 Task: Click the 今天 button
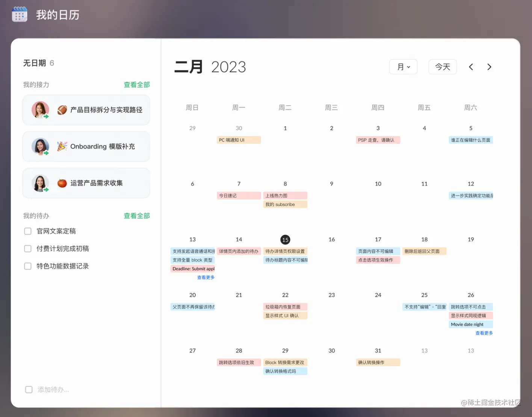pyautogui.click(x=443, y=67)
